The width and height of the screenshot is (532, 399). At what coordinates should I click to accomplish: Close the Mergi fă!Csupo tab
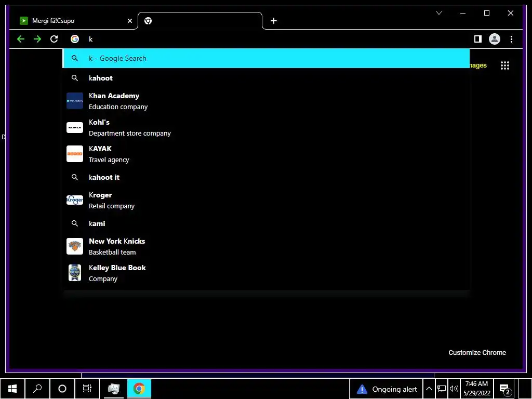pyautogui.click(x=129, y=21)
